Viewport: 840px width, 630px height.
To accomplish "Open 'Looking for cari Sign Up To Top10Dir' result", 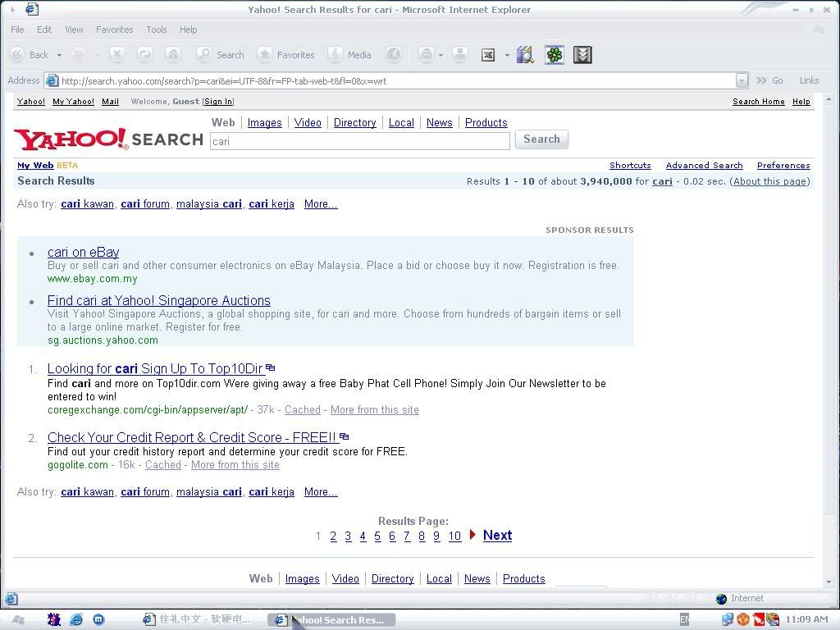I will (x=155, y=368).
